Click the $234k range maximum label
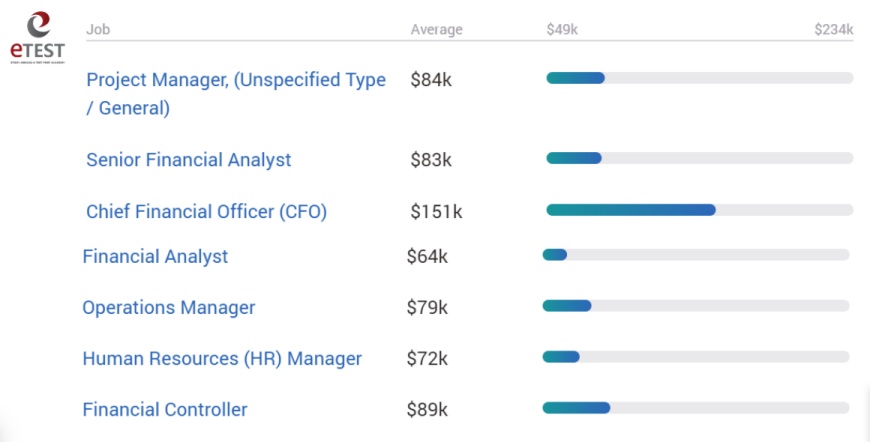The height and width of the screenshot is (442, 870). pyautogui.click(x=833, y=29)
